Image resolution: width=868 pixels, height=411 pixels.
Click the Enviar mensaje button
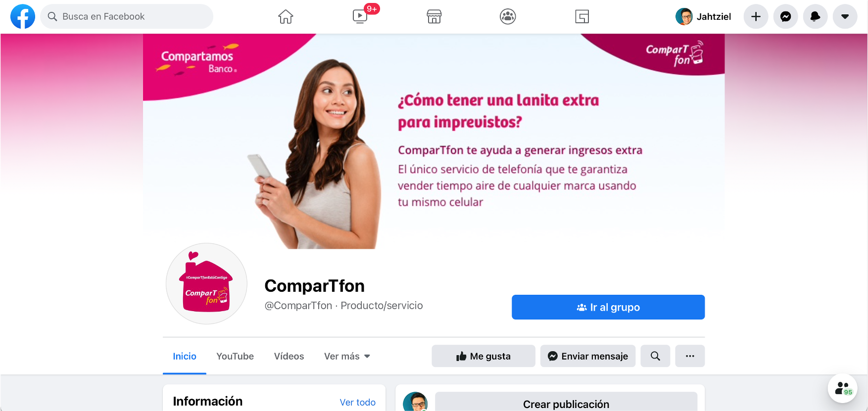(588, 356)
